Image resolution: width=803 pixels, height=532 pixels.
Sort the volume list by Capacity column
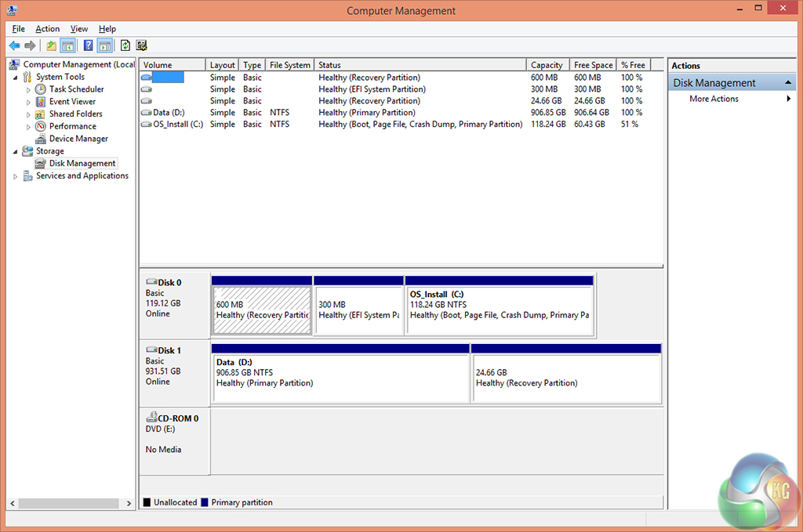coord(547,65)
